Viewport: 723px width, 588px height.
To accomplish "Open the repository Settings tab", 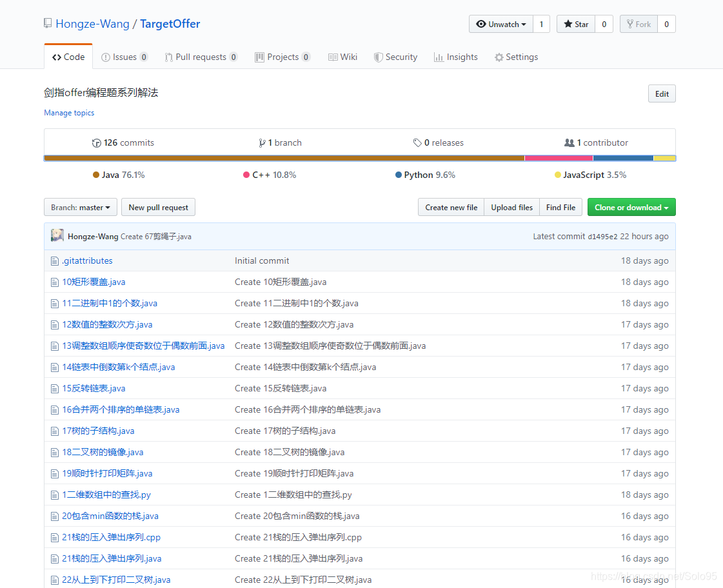I will pyautogui.click(x=516, y=57).
